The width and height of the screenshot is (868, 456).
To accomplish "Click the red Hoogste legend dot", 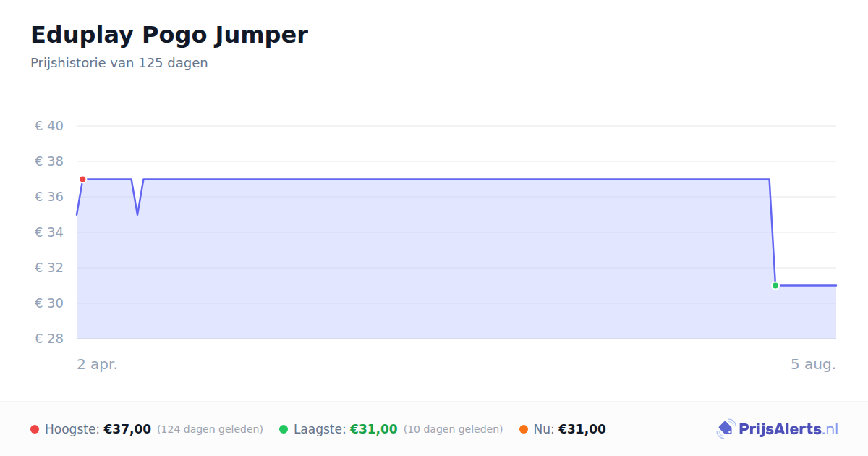I will coord(35,429).
